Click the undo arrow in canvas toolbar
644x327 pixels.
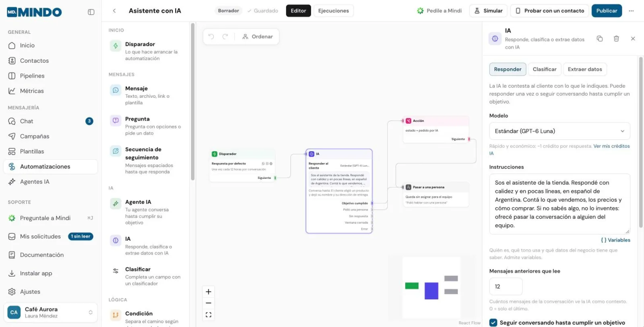point(211,37)
